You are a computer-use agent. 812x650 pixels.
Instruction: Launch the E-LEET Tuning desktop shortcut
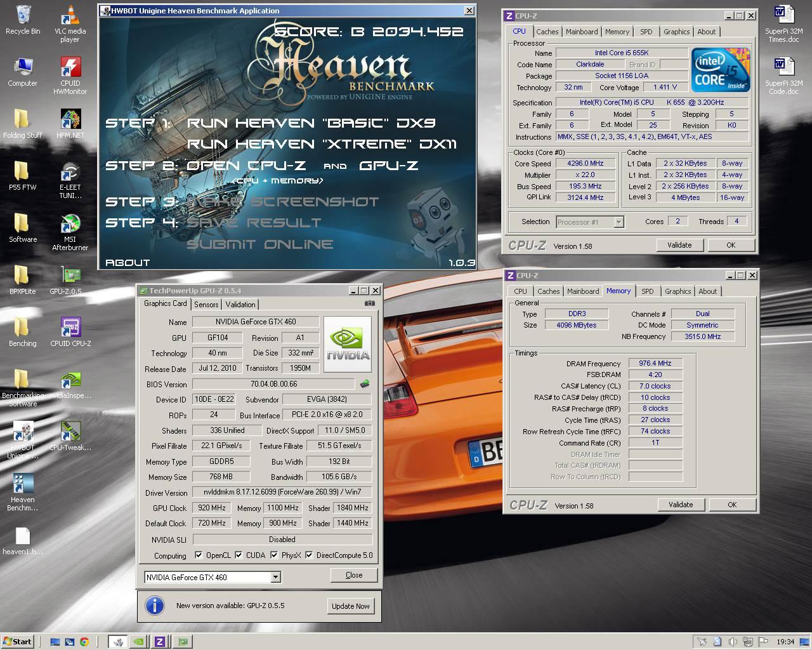click(70, 180)
